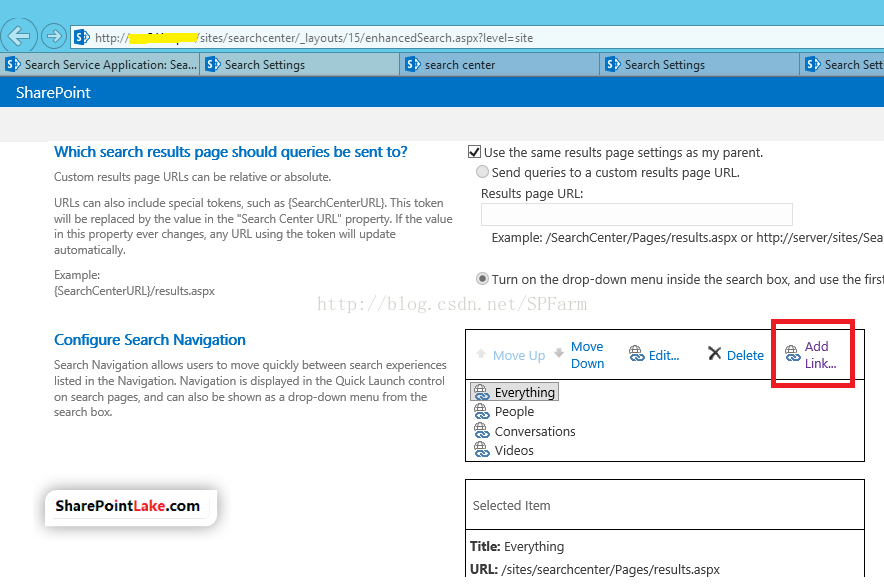Click the browser Forward arrow button

[x=54, y=37]
